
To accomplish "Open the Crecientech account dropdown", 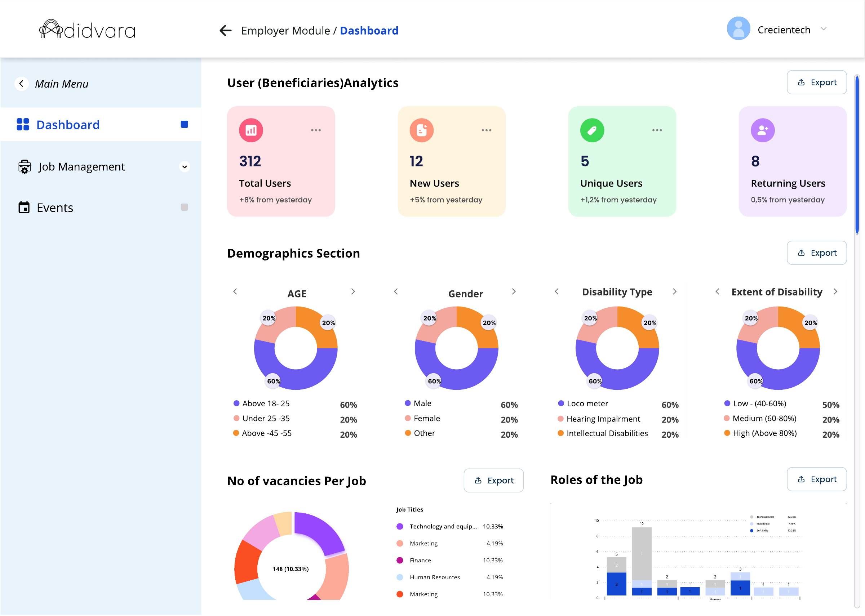I will coord(823,29).
